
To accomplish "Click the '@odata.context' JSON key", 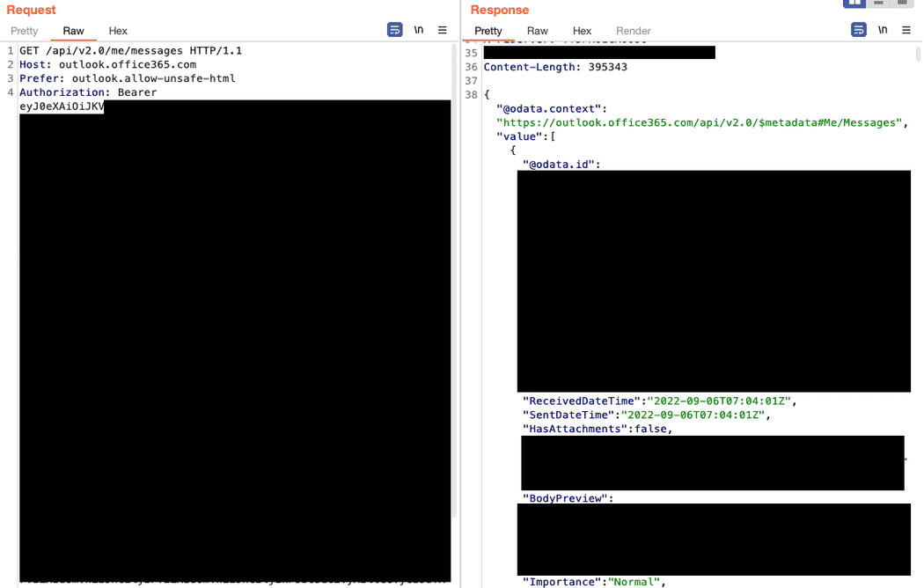I will point(551,109).
